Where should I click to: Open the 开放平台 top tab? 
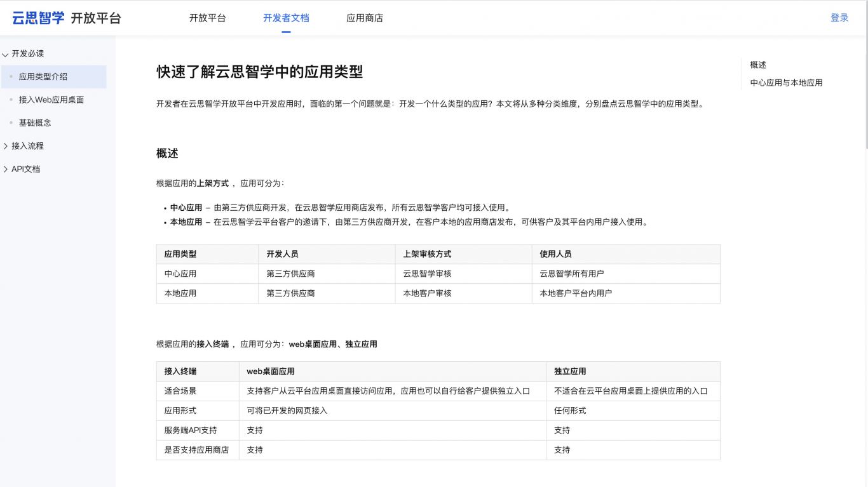208,18
